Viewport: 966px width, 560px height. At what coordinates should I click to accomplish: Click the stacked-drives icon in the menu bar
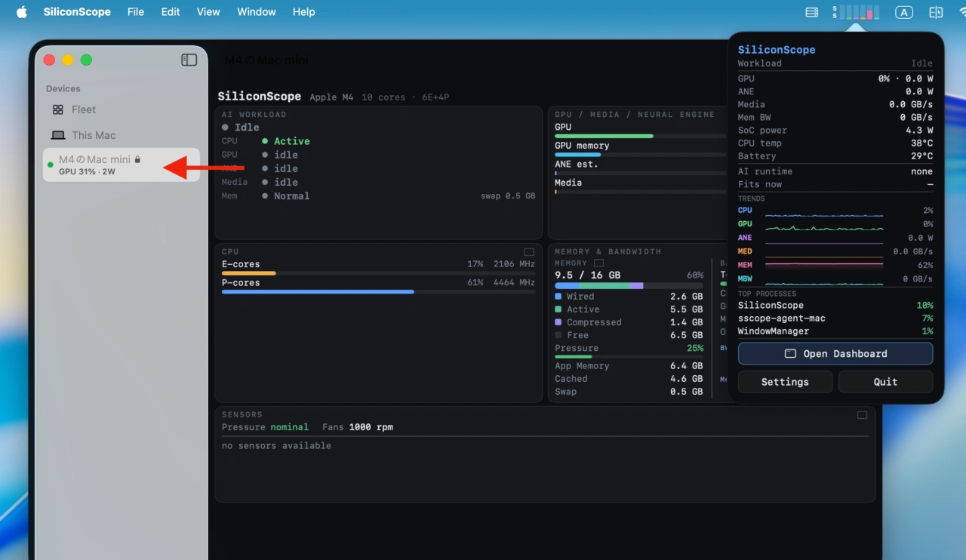coord(812,12)
